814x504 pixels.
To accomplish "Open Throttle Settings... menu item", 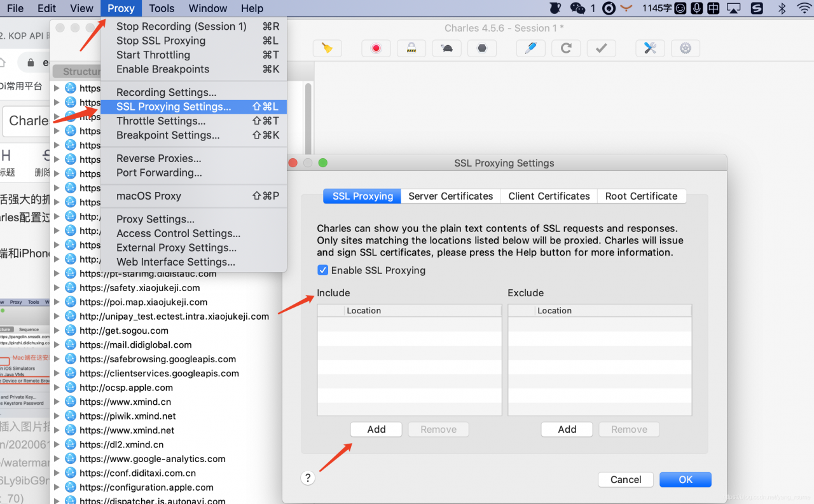I will click(194, 121).
